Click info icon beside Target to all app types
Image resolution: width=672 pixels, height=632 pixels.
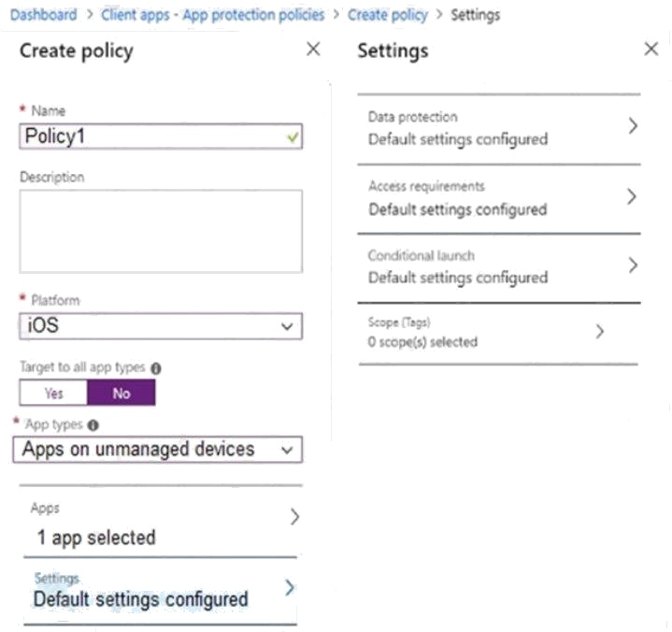(156, 368)
